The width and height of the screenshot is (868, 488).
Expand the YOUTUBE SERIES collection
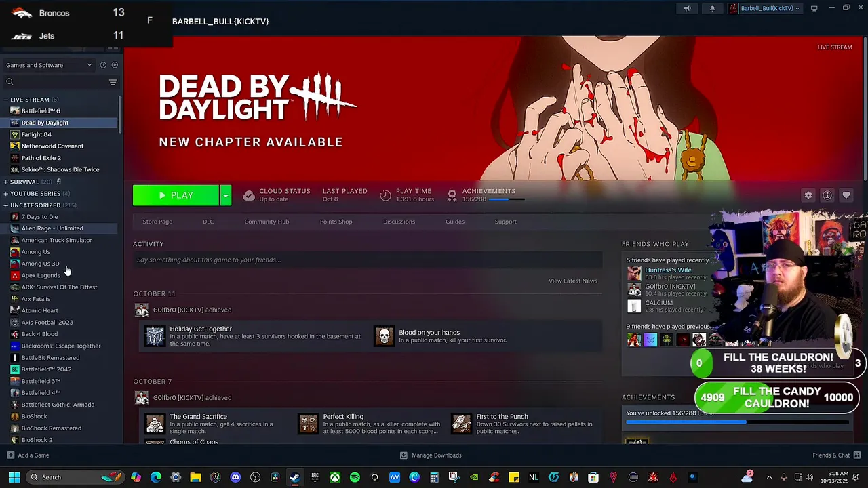6,193
